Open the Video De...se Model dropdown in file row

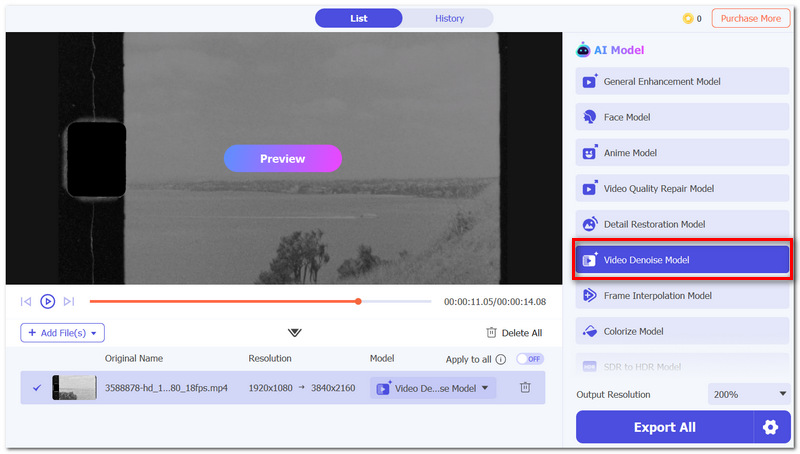[433, 388]
